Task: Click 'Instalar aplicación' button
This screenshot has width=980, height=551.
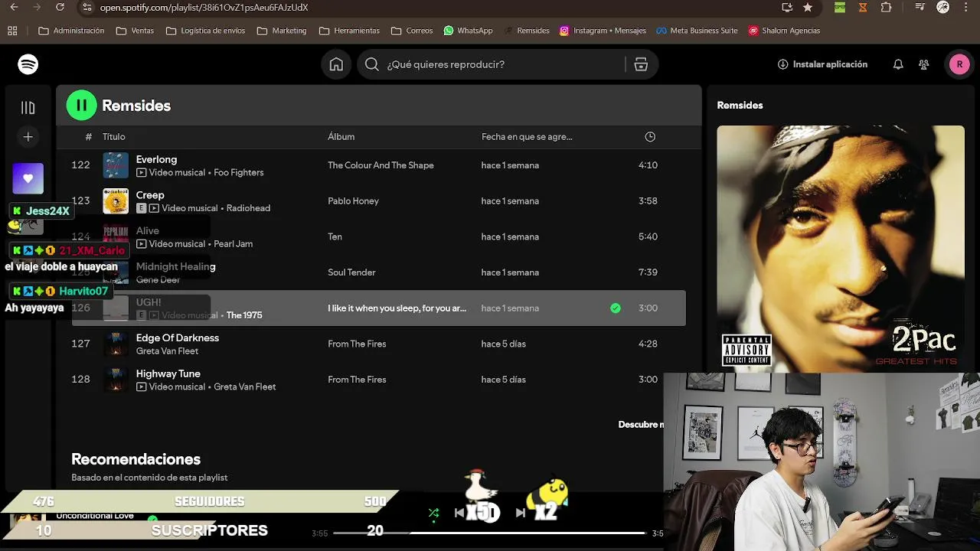Action: click(x=822, y=64)
